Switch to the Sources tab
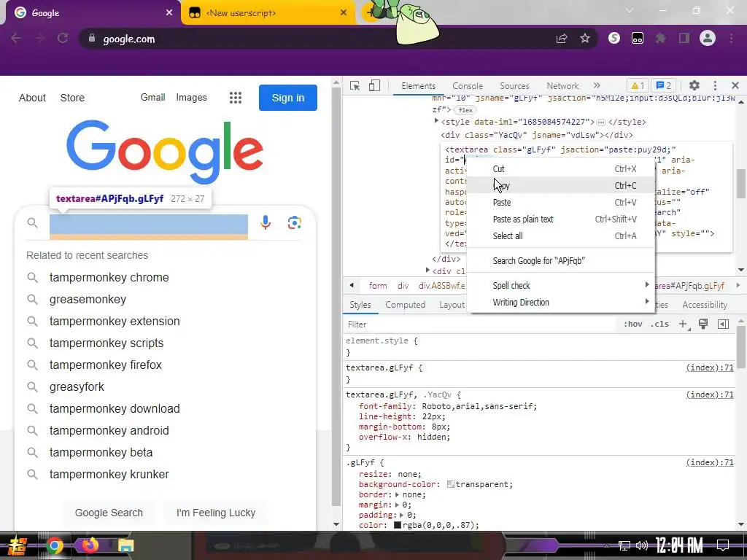Screen dimensions: 747x560 (514, 86)
